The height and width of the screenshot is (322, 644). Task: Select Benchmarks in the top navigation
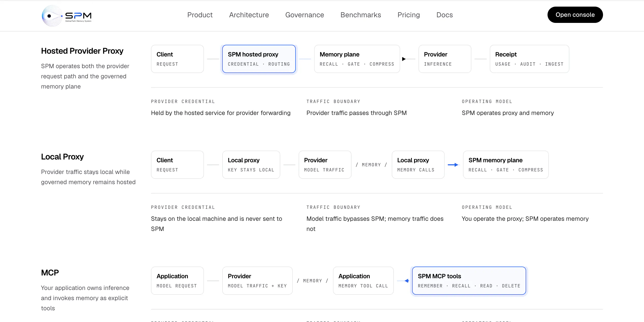pyautogui.click(x=361, y=15)
